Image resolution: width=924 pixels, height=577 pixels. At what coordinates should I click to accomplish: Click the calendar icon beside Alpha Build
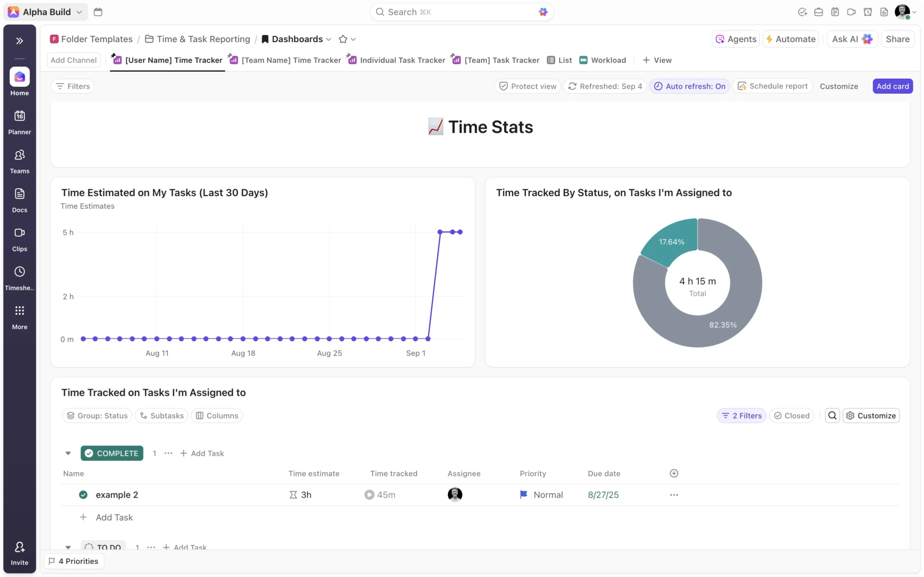[98, 12]
